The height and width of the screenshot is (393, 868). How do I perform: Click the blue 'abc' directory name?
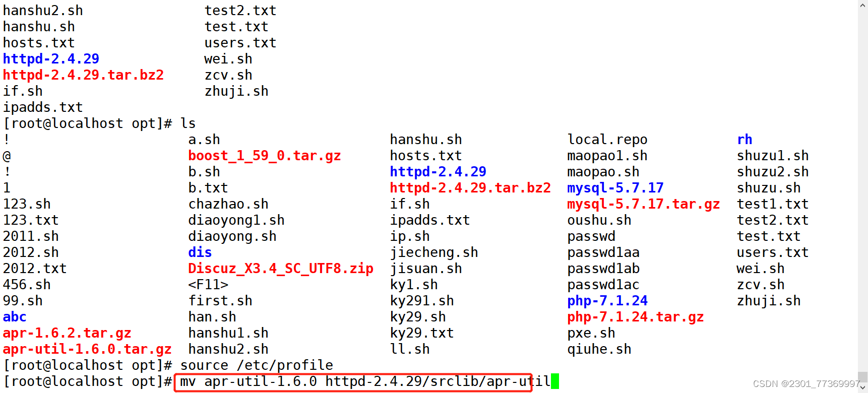click(15, 317)
